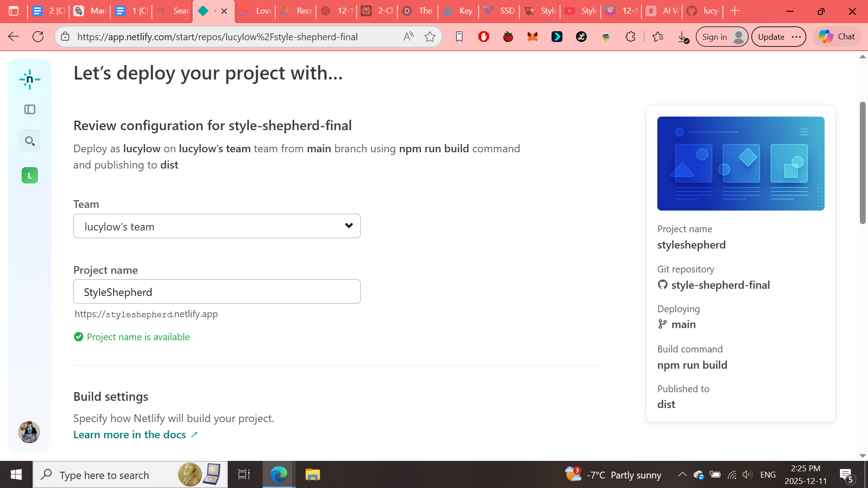The image size is (868, 488).
Task: Switch to the SSD browser tab
Action: click(500, 11)
